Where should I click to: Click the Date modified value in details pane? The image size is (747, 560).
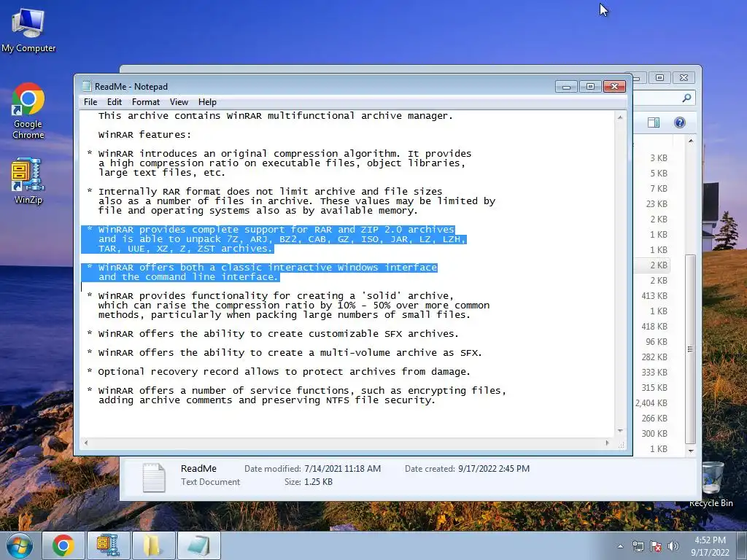click(x=342, y=469)
